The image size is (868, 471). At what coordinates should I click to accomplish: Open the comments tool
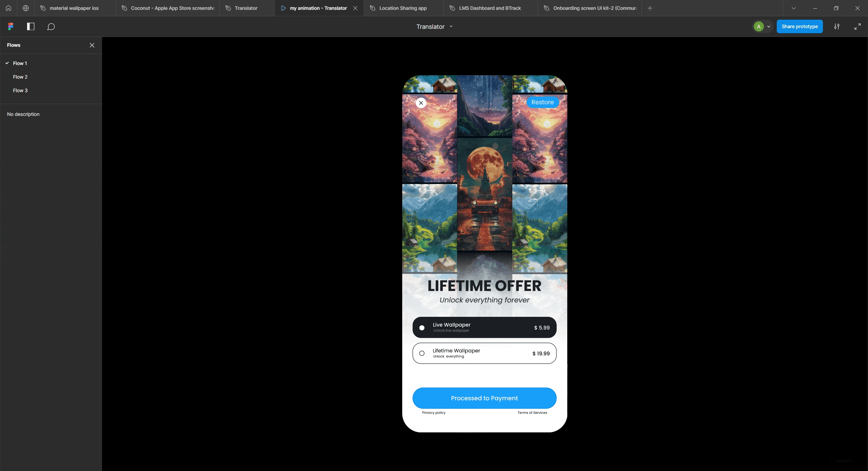tap(51, 26)
